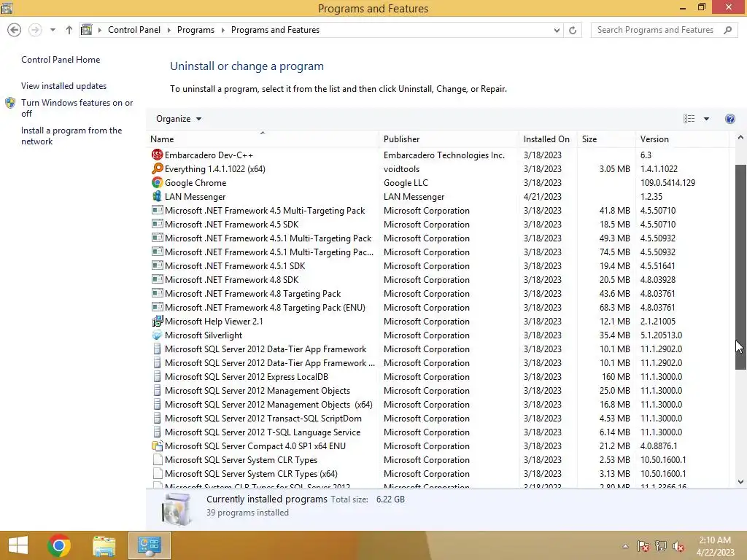
Task: Click the vertical scrollbar thumb
Action: pyautogui.click(x=740, y=267)
